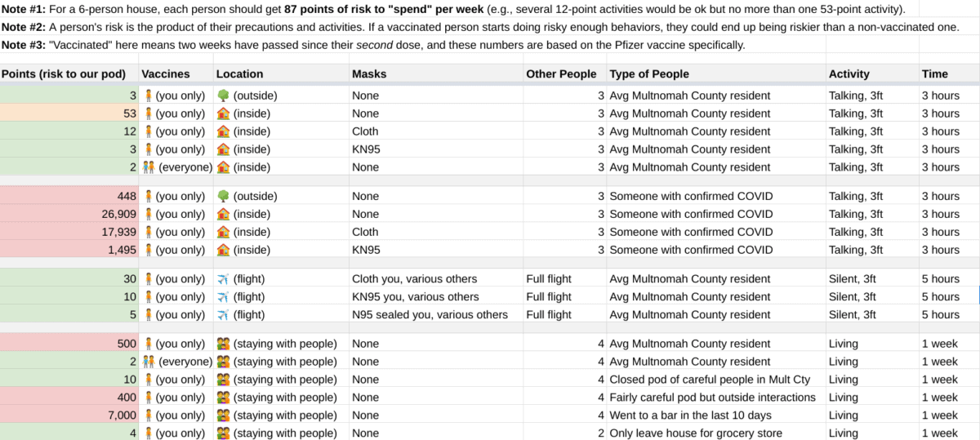Click the house icon in the 17,939 row

(223, 232)
